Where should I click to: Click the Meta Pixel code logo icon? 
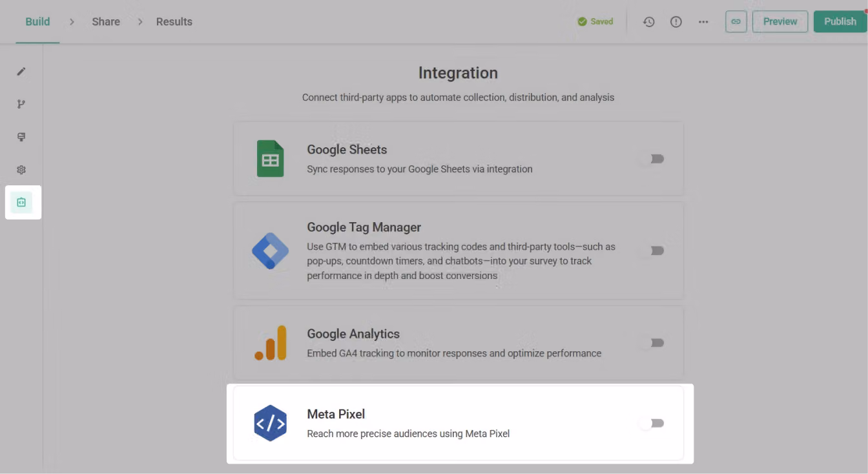(x=270, y=423)
